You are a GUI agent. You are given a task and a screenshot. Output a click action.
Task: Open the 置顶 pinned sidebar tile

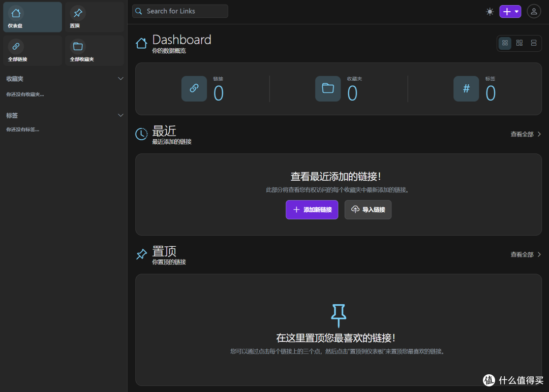[95, 17]
